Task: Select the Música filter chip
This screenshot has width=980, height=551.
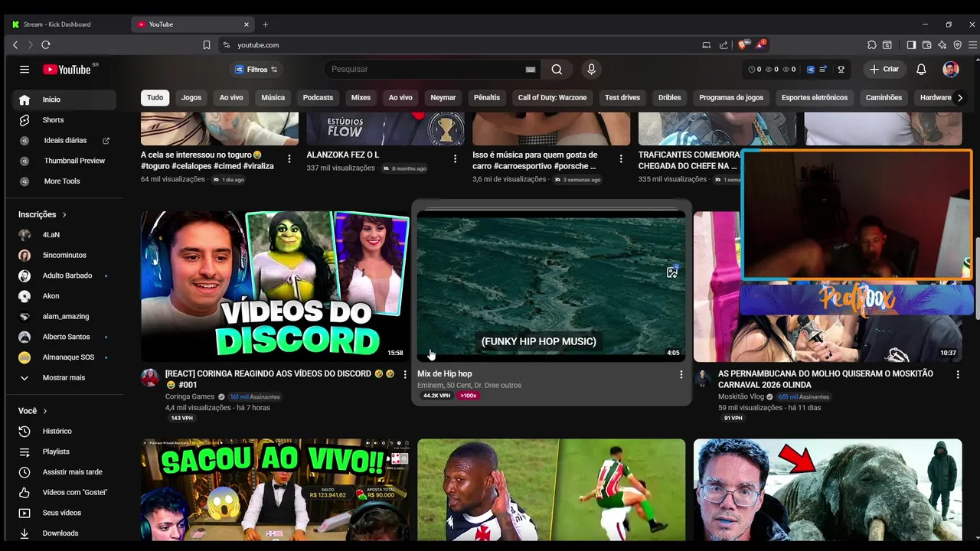Action: pos(273,97)
